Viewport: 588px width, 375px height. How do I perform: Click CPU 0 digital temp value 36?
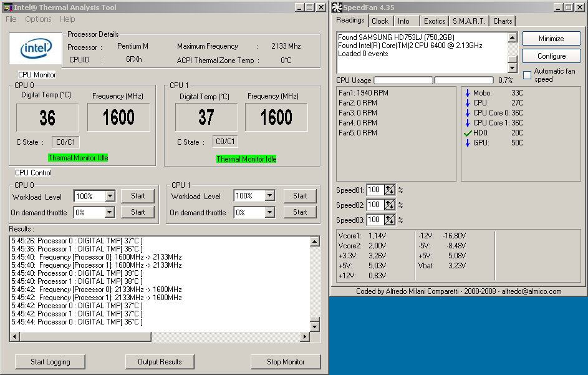click(47, 117)
